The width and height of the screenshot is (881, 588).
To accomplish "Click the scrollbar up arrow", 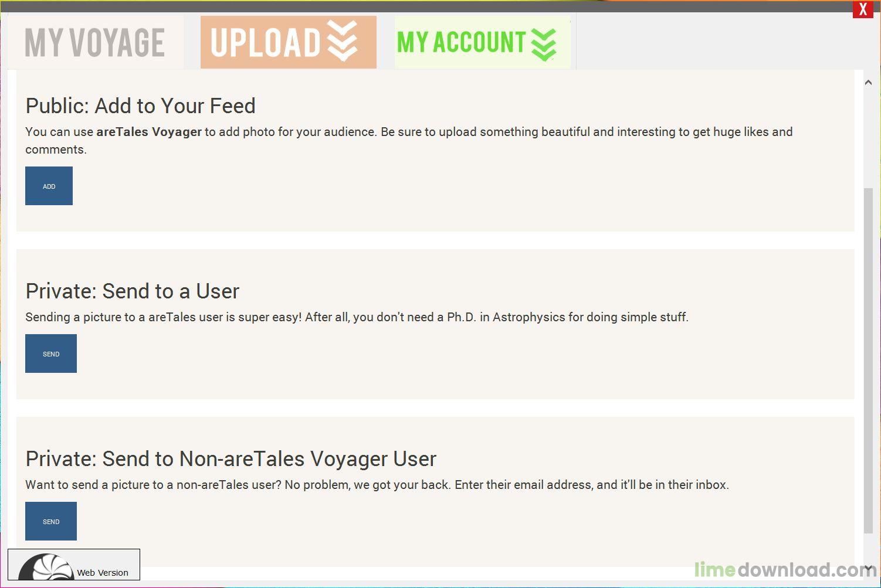I will point(868,83).
